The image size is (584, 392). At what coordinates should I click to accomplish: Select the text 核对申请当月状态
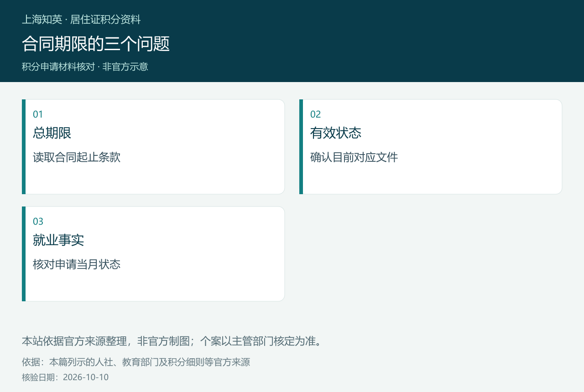point(77,264)
